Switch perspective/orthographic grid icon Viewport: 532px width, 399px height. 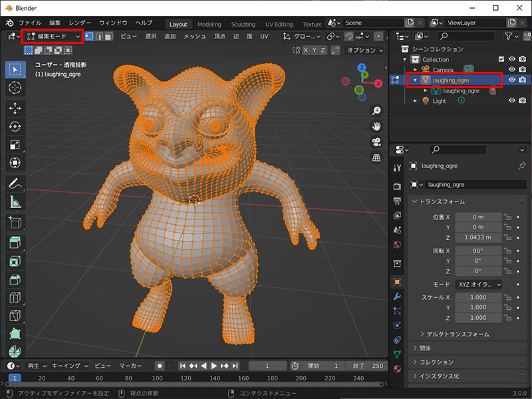coord(376,158)
